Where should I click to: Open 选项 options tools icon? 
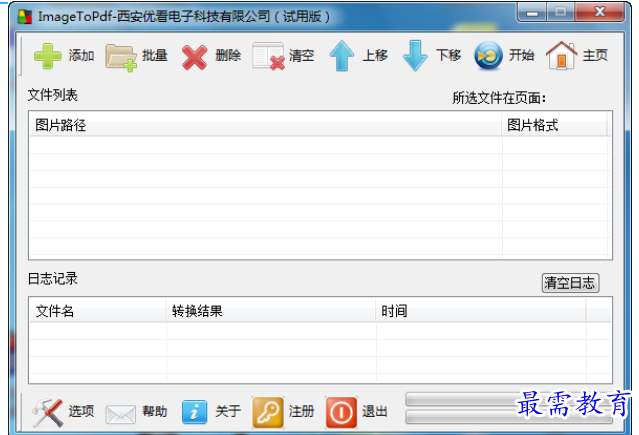point(48,412)
